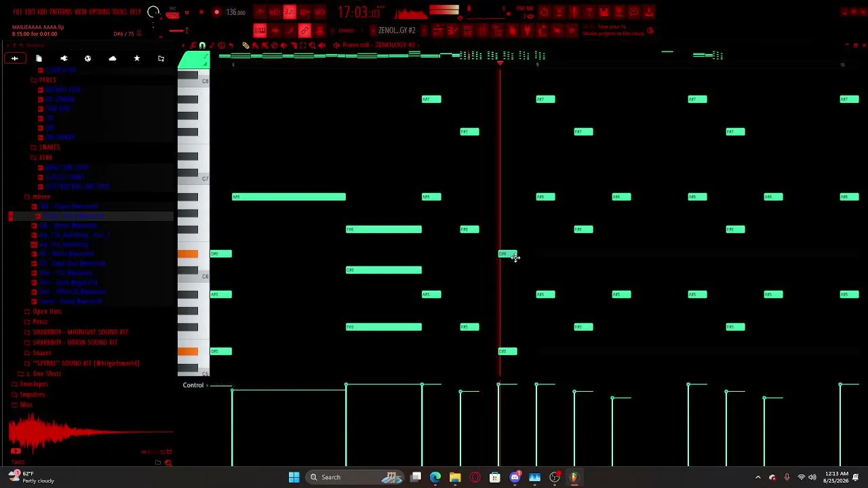Image resolution: width=868 pixels, height=488 pixels.
Task: Click the wait-for-input icon next to metronome
Action: pos(275,12)
